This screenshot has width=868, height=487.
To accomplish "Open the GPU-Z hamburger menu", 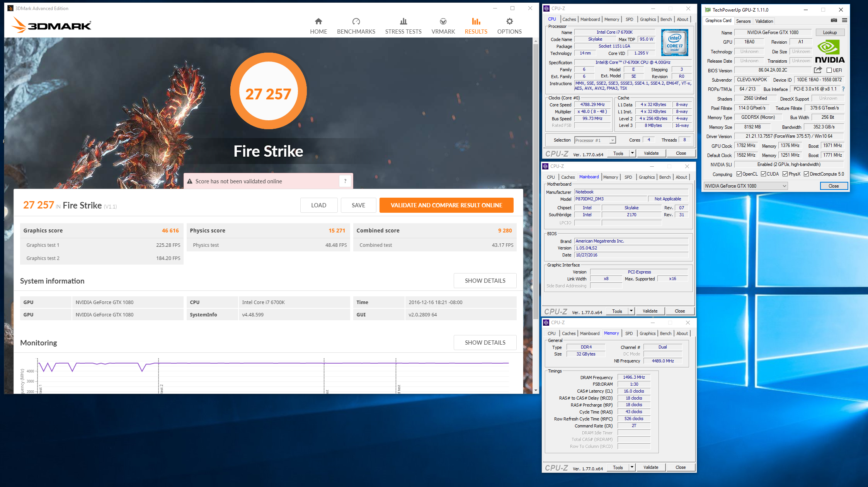I will [x=844, y=20].
